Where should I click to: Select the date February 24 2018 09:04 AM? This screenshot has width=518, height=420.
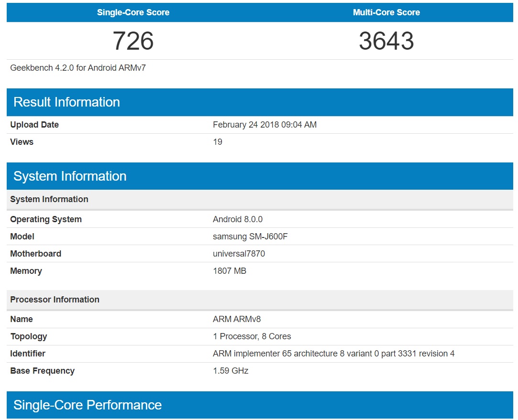[265, 125]
